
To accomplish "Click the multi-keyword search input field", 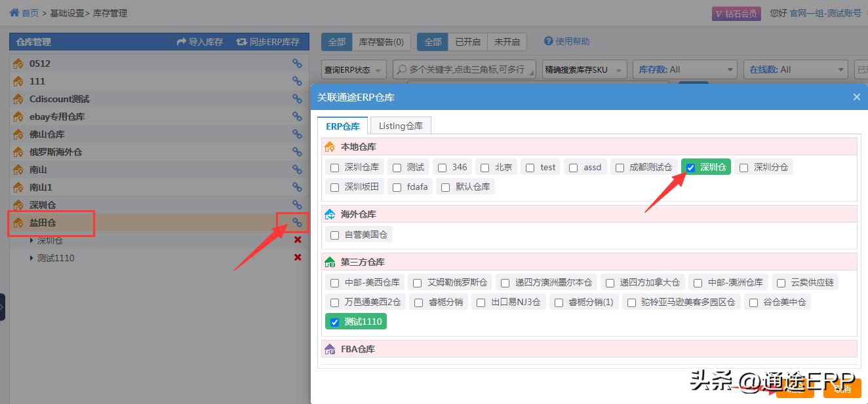I will [465, 69].
